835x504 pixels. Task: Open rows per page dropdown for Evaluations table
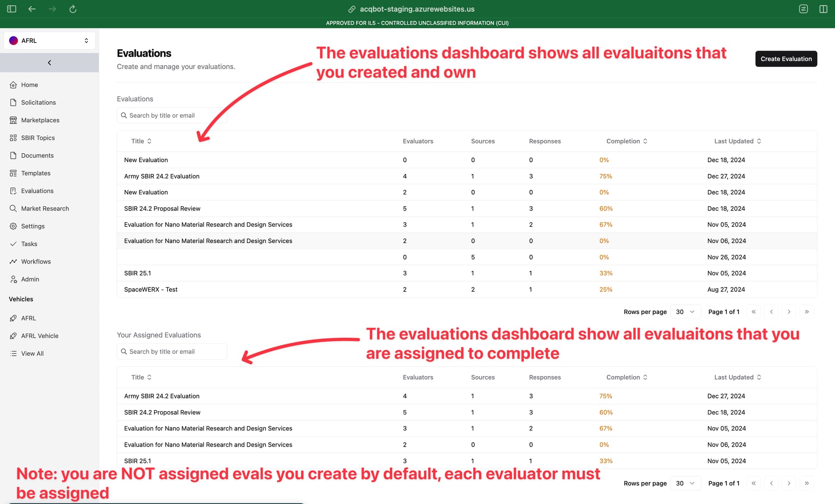click(685, 312)
